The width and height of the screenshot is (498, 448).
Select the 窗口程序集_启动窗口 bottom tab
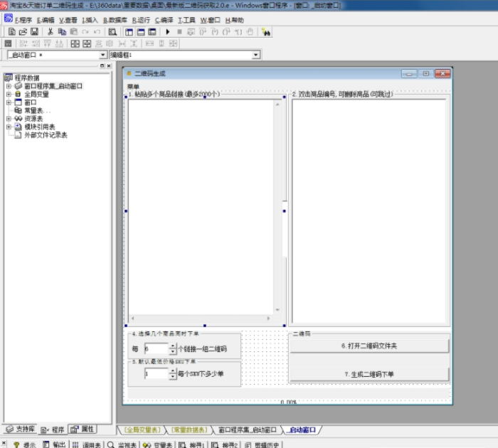247,430
